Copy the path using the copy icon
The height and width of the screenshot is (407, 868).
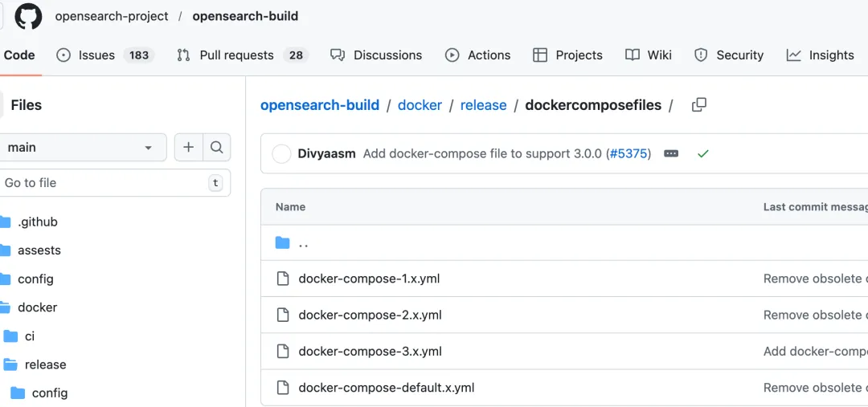pos(699,104)
